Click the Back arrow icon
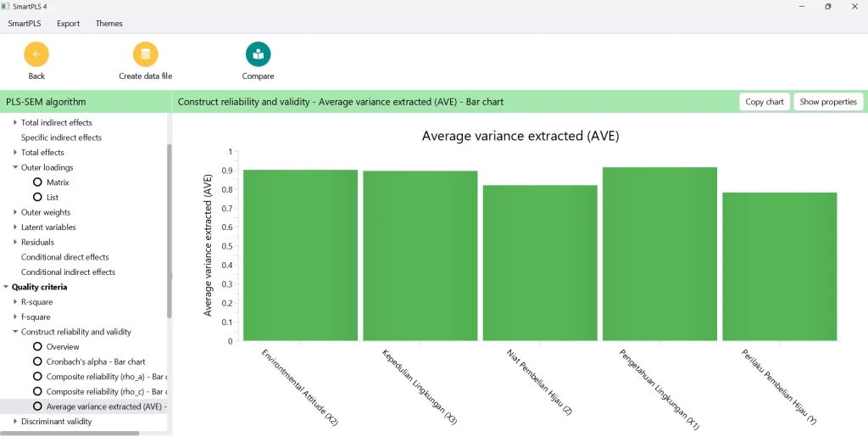Viewport: 868px width, 437px height. point(36,54)
